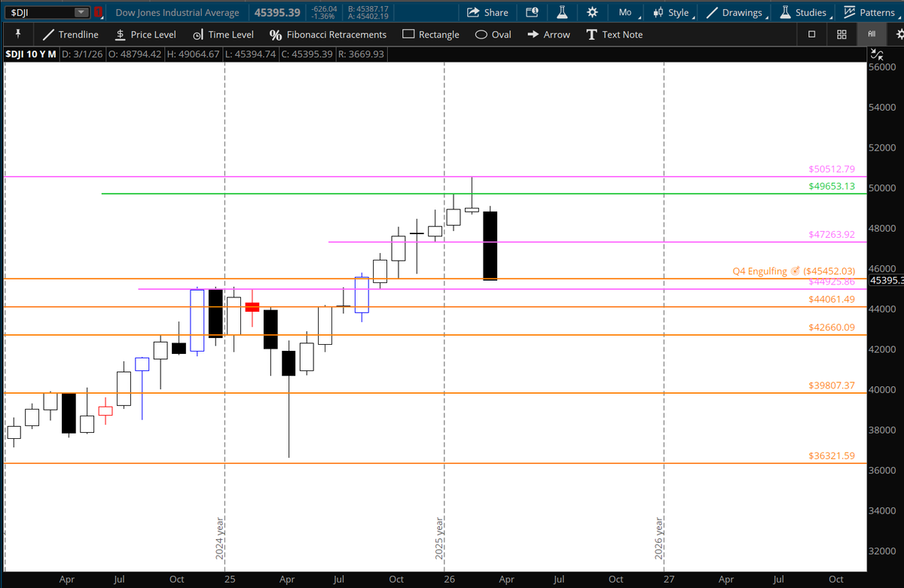Select the Price Level drawing tool

pyautogui.click(x=146, y=35)
